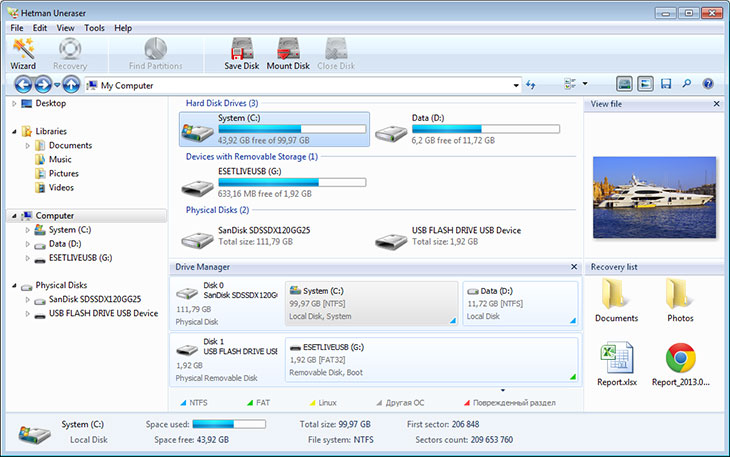The width and height of the screenshot is (730, 457).
Task: Close the View file panel
Action: pos(716,104)
